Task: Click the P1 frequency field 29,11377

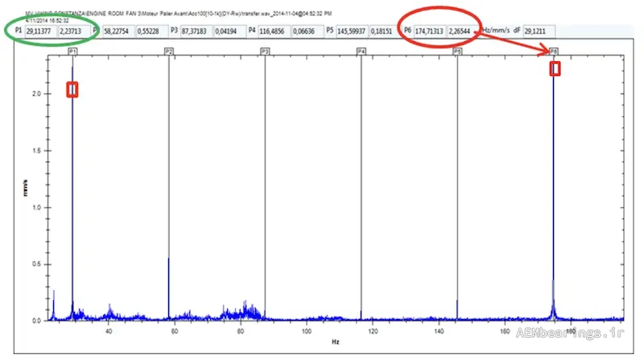Action: 41,31
